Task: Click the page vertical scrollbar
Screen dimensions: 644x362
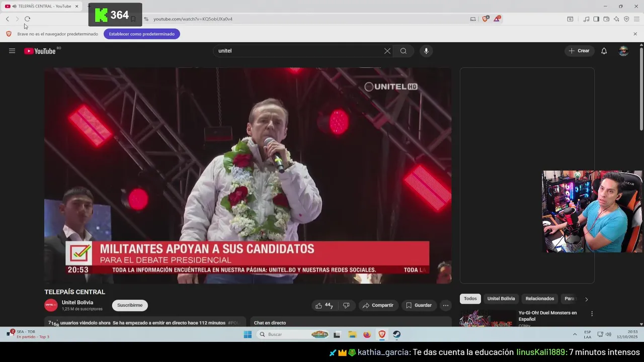Action: tap(641, 88)
